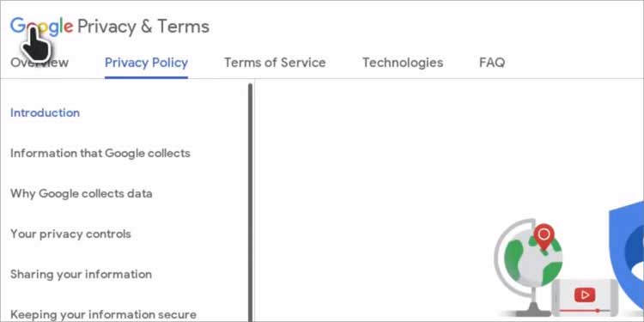This screenshot has width=644, height=322.
Task: Switch to Terms of Service tab
Action: click(x=275, y=63)
